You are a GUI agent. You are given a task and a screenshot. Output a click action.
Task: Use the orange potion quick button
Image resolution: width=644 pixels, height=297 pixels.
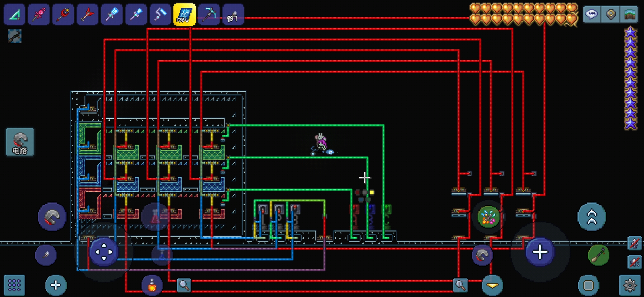[x=152, y=285]
